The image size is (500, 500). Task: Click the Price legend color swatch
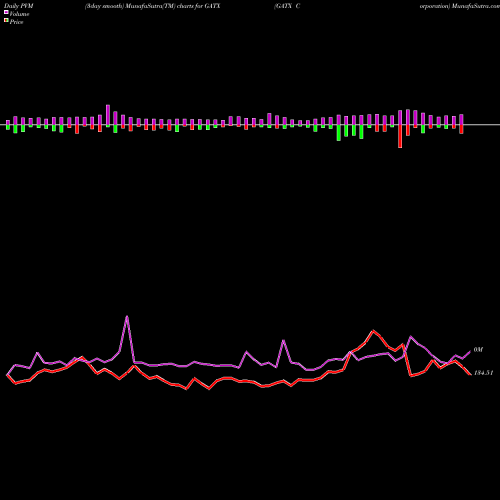click(6, 21)
